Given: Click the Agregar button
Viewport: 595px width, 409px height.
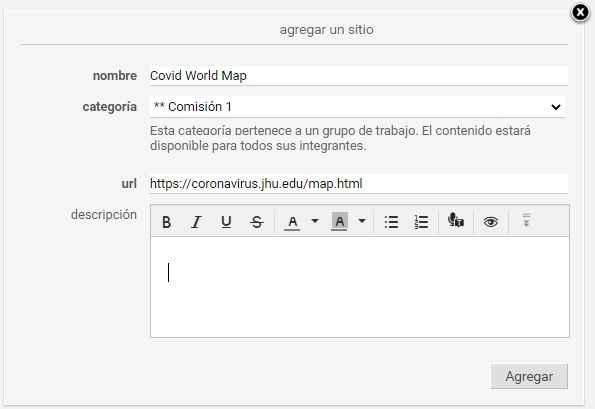Looking at the screenshot, I should pyautogui.click(x=529, y=376).
